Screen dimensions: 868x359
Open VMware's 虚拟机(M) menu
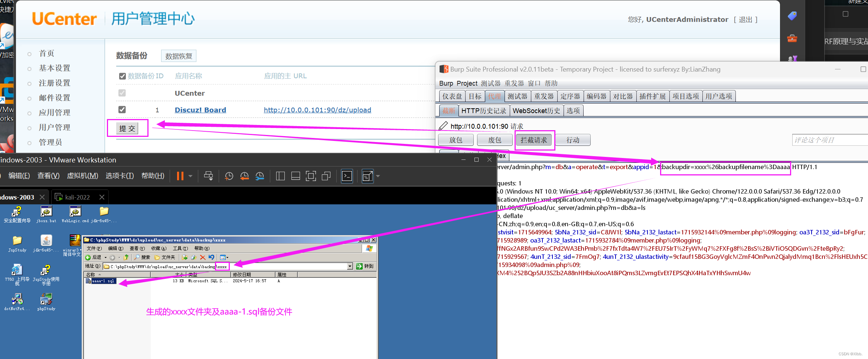coord(82,176)
